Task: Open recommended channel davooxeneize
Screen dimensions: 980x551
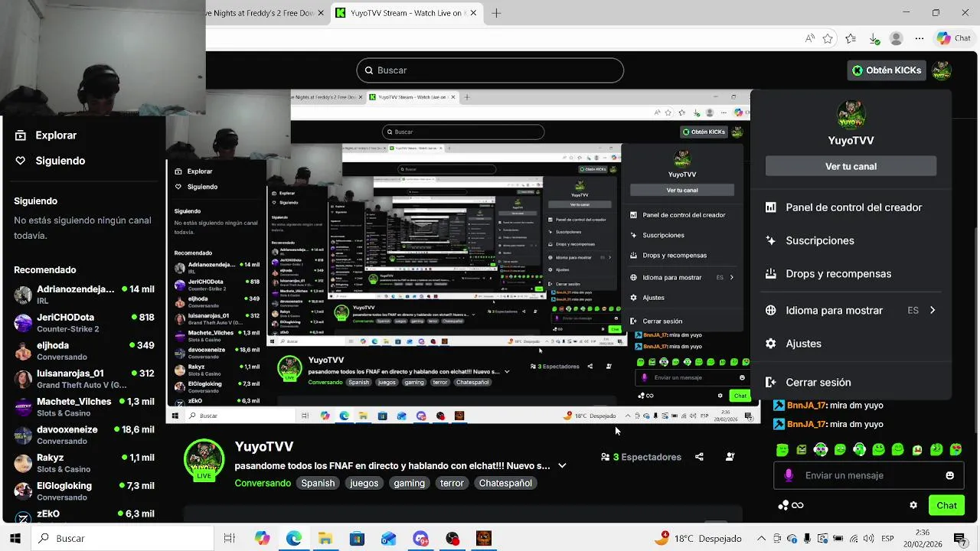Action: (84, 435)
